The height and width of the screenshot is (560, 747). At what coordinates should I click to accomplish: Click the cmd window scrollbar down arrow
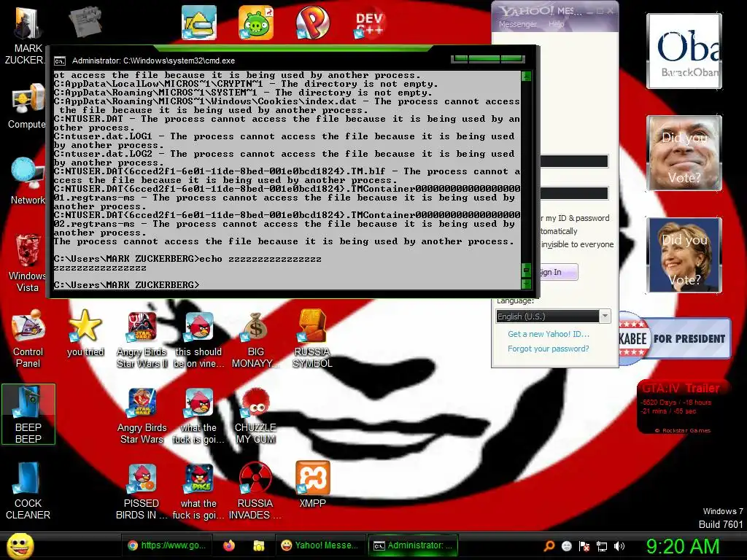click(527, 284)
